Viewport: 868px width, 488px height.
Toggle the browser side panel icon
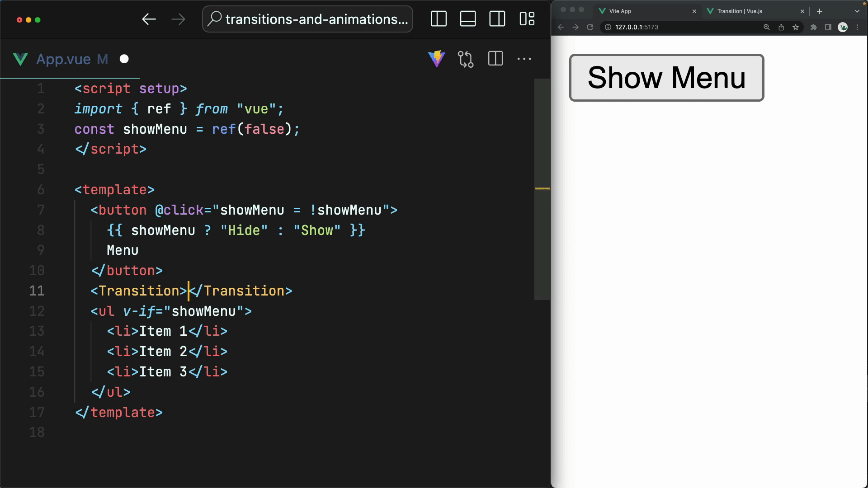tap(828, 27)
